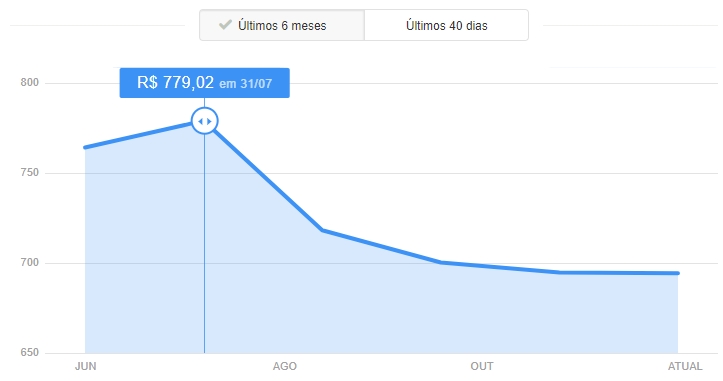This screenshot has height=381, width=723.
Task: Click the line vertex just after AGO
Action: [x=322, y=230]
